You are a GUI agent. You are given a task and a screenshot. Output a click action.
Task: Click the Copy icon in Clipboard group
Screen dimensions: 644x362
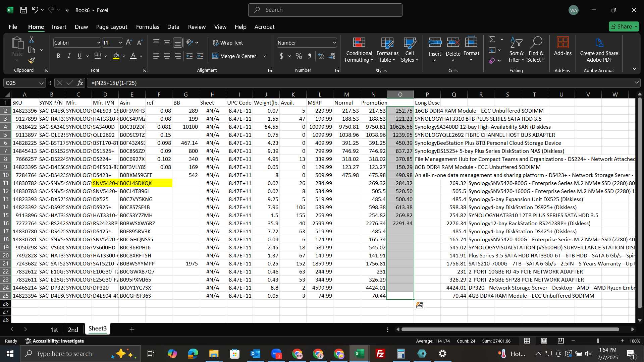[32, 50]
